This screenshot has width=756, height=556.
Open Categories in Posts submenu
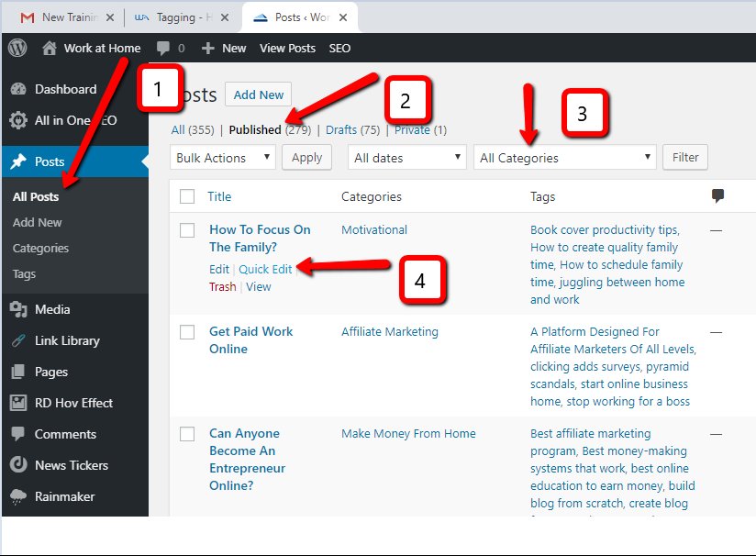click(x=40, y=248)
